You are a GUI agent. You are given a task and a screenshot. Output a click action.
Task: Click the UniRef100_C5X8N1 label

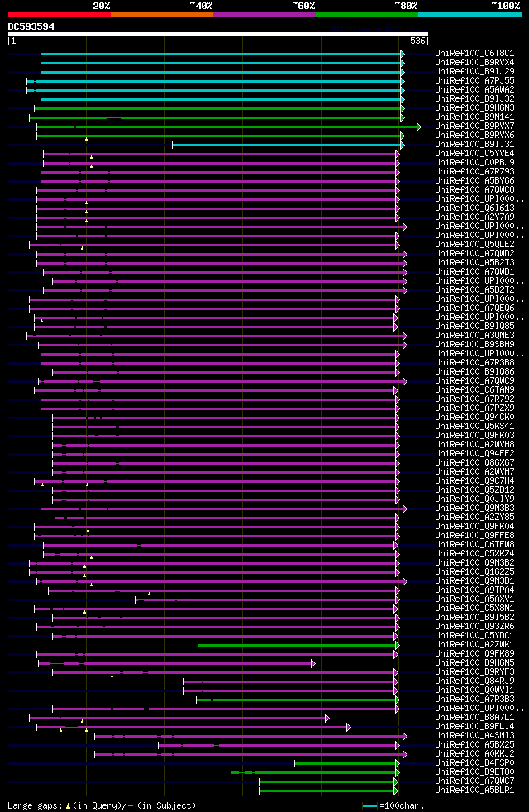[x=474, y=609]
